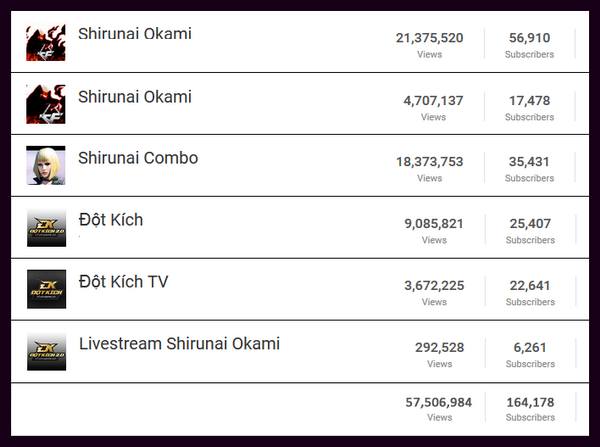Click the total 164,178 subscribers figure
This screenshot has width=600, height=447.
[x=529, y=402]
